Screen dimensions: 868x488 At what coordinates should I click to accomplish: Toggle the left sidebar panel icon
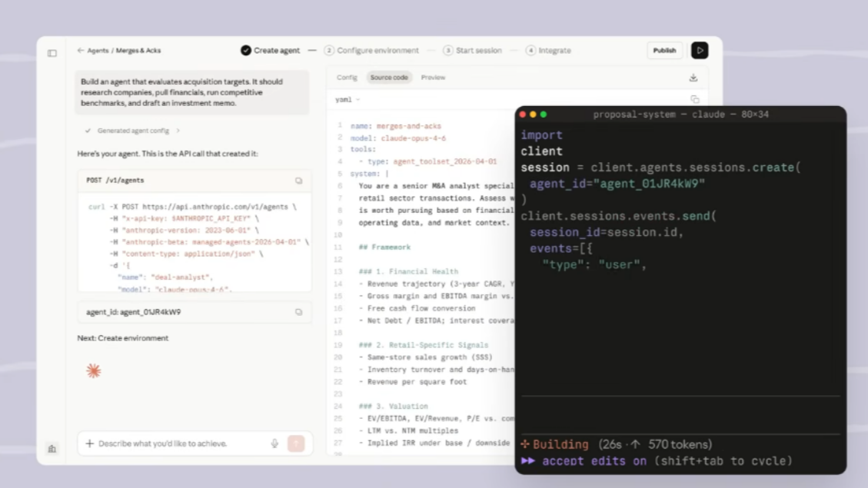point(52,53)
